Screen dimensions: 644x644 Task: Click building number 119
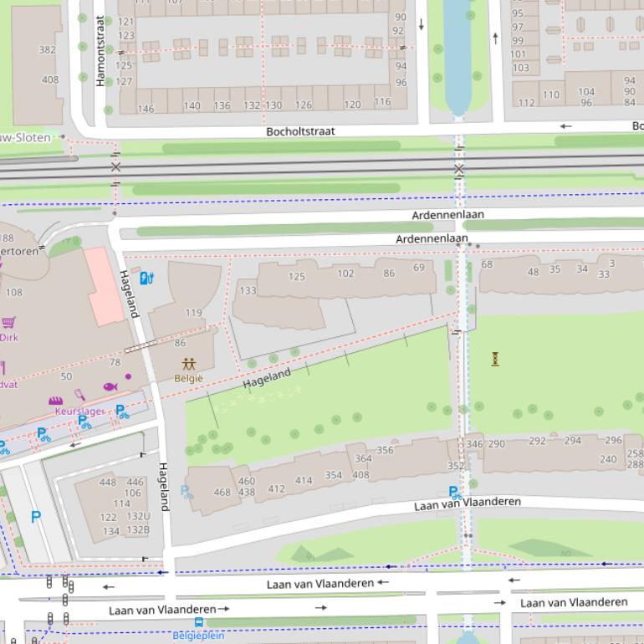(x=193, y=313)
